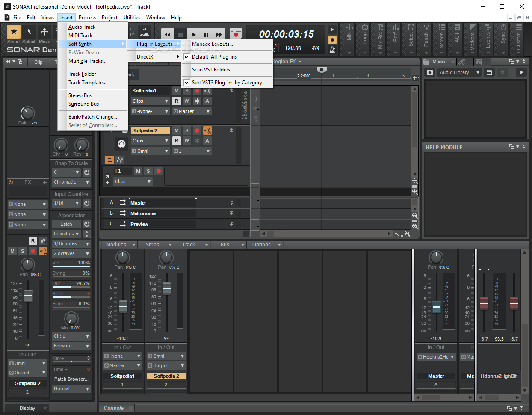The width and height of the screenshot is (532, 415).
Task: Enable the Arpeggiator power button
Action: pyautogui.click(x=87, y=224)
